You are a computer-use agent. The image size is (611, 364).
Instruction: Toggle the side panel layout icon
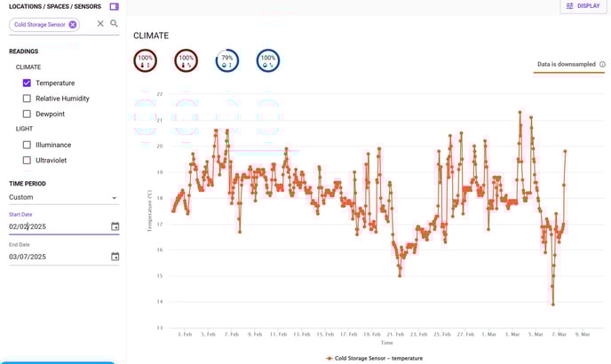pos(115,6)
